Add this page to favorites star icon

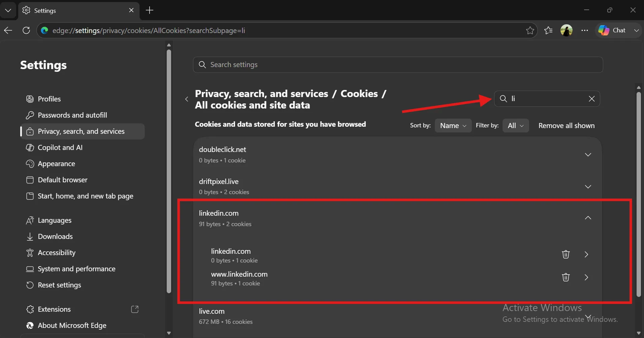point(530,30)
